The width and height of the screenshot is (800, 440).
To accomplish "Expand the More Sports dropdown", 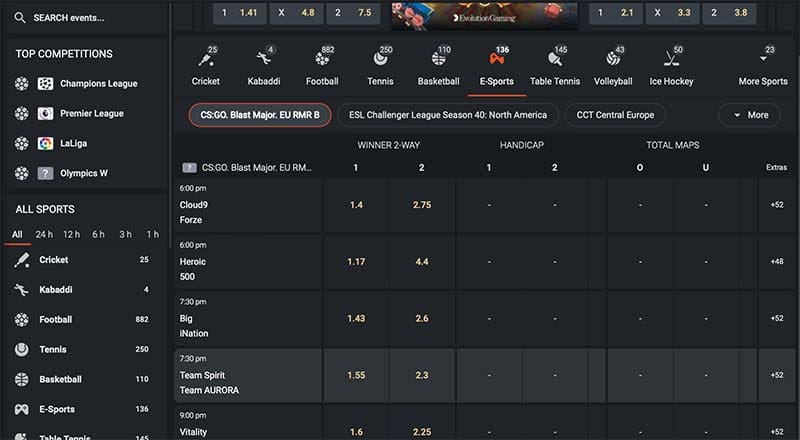I will pos(763,66).
